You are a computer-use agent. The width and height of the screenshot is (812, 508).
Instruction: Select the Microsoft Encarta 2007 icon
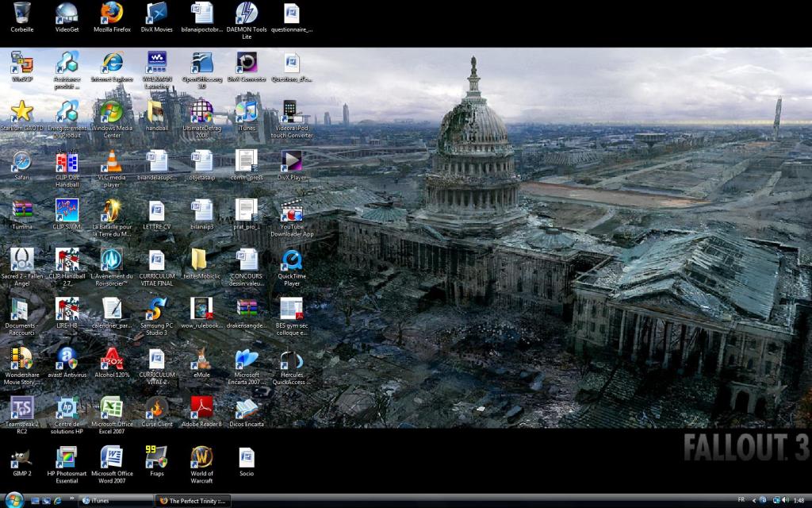point(247,365)
